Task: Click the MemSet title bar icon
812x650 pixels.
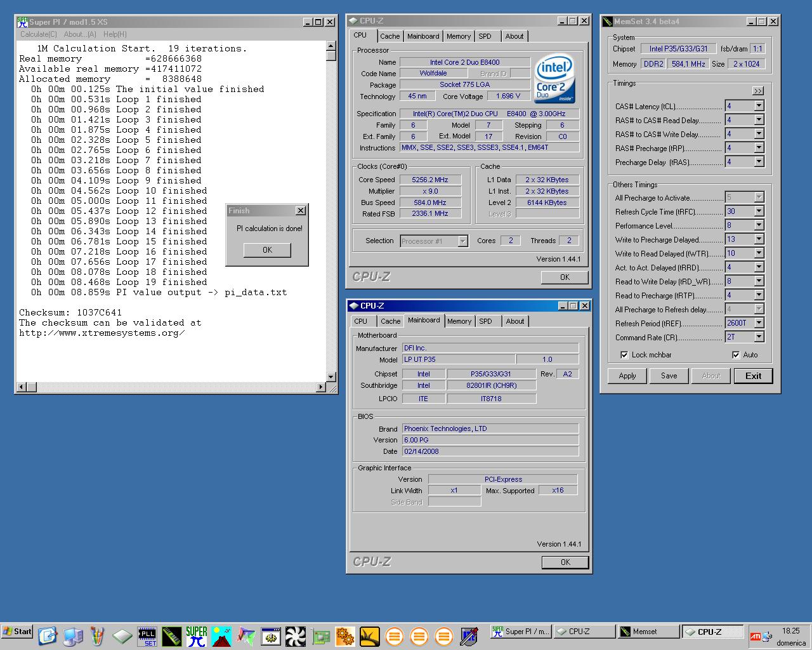Action: [x=607, y=22]
